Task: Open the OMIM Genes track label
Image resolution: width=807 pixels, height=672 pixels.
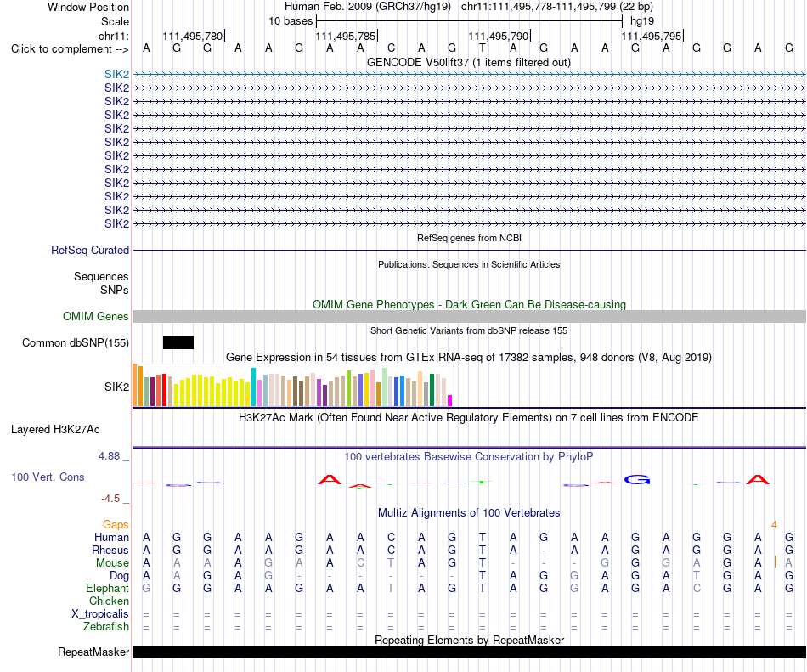Action: pos(95,316)
